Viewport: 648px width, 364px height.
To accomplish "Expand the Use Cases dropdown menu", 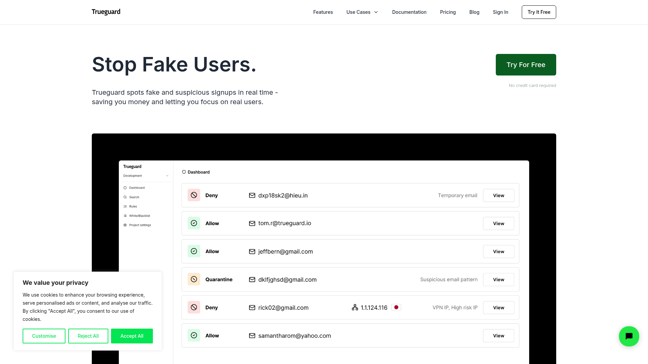I will click(362, 12).
